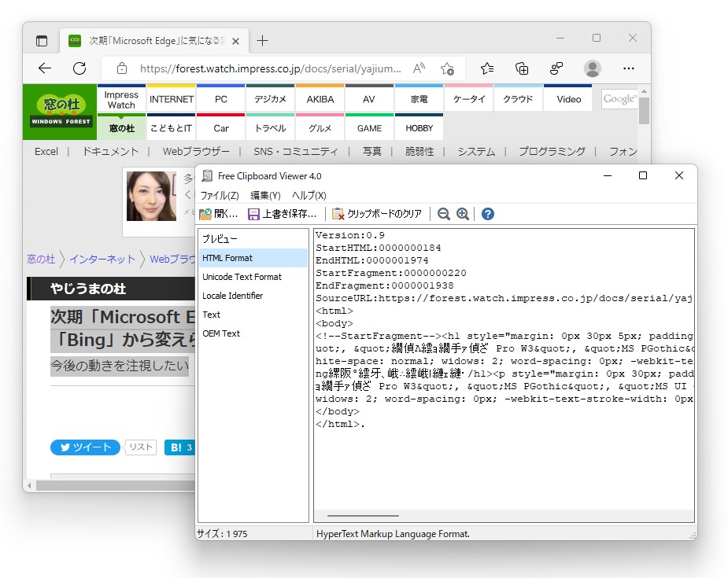Zoom in with the magnifier plus icon

pos(463,214)
